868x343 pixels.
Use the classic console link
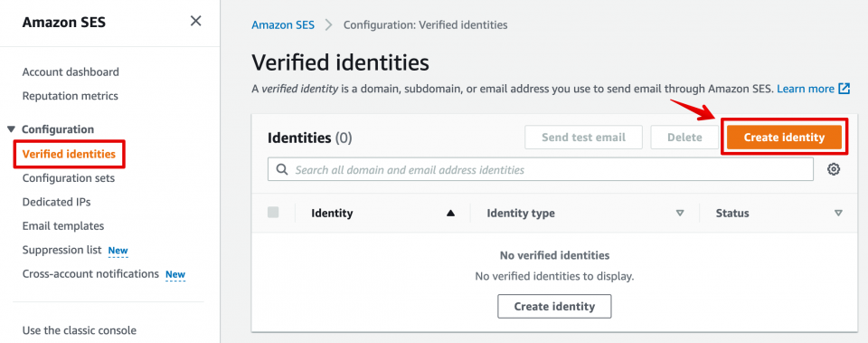click(x=80, y=330)
